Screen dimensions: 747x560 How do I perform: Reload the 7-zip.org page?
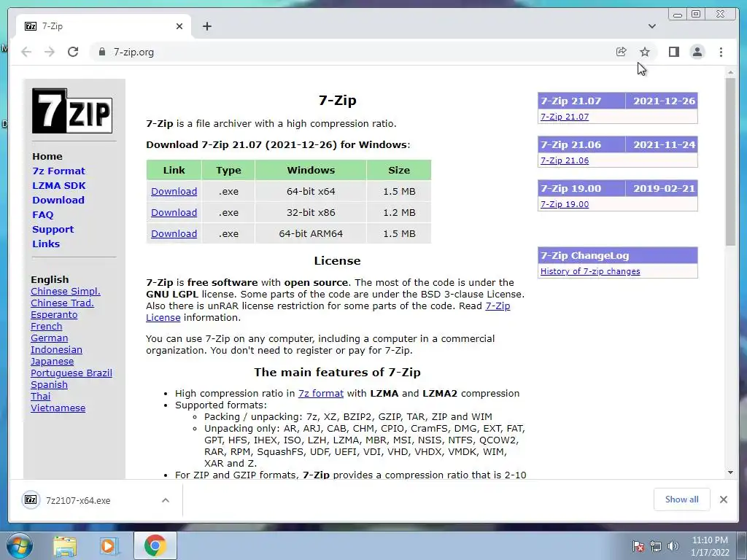coord(73,52)
